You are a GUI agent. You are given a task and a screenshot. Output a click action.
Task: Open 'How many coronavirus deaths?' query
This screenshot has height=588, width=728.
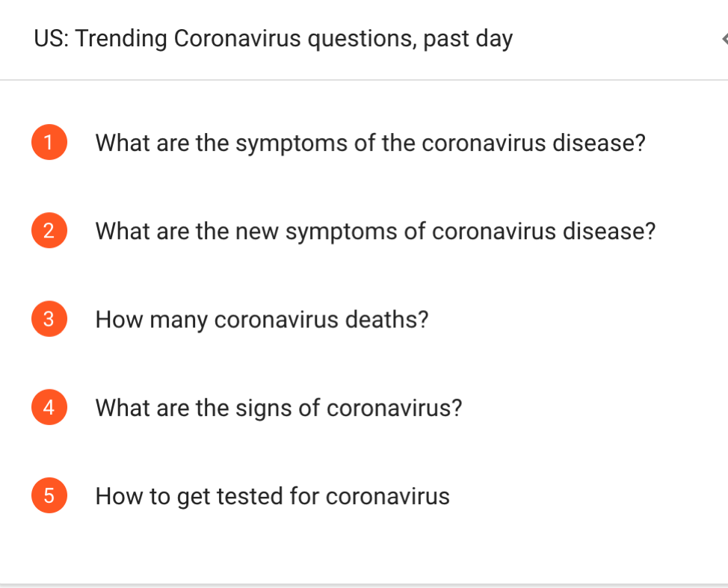click(x=262, y=320)
